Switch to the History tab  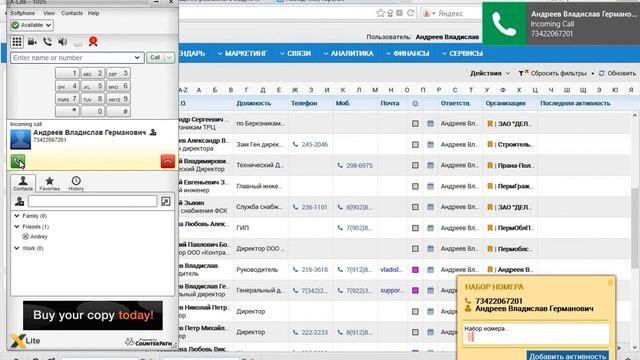(x=76, y=183)
